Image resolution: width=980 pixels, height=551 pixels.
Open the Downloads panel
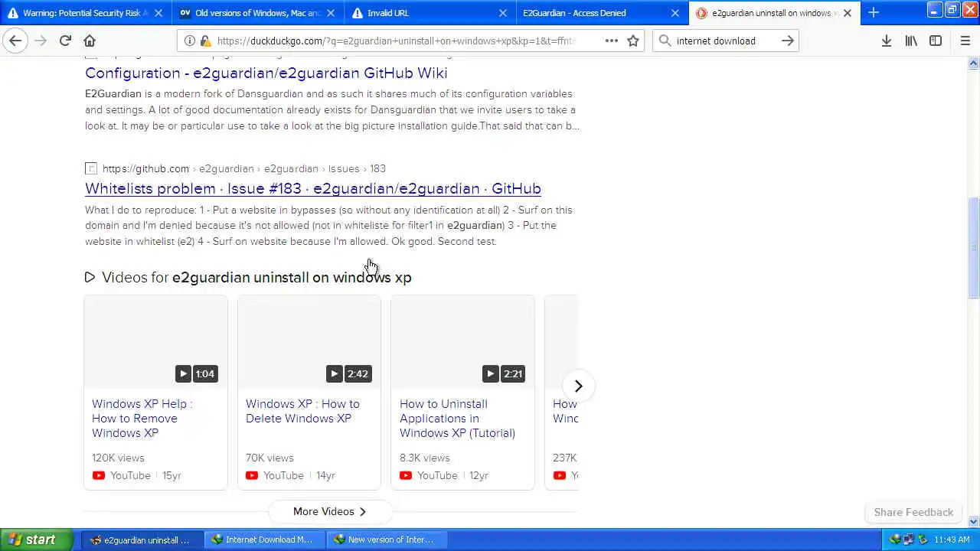886,41
